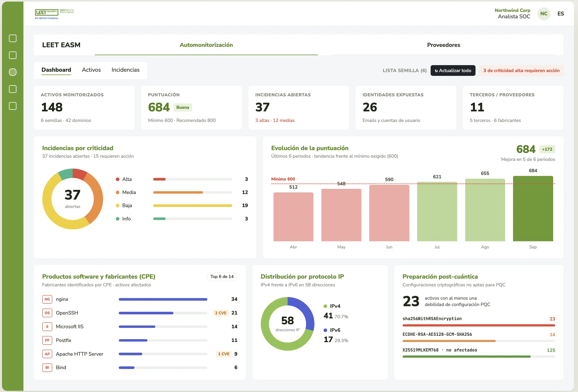Open the Incidencias sub-tab
Screen dimensions: 578x392
(x=125, y=70)
